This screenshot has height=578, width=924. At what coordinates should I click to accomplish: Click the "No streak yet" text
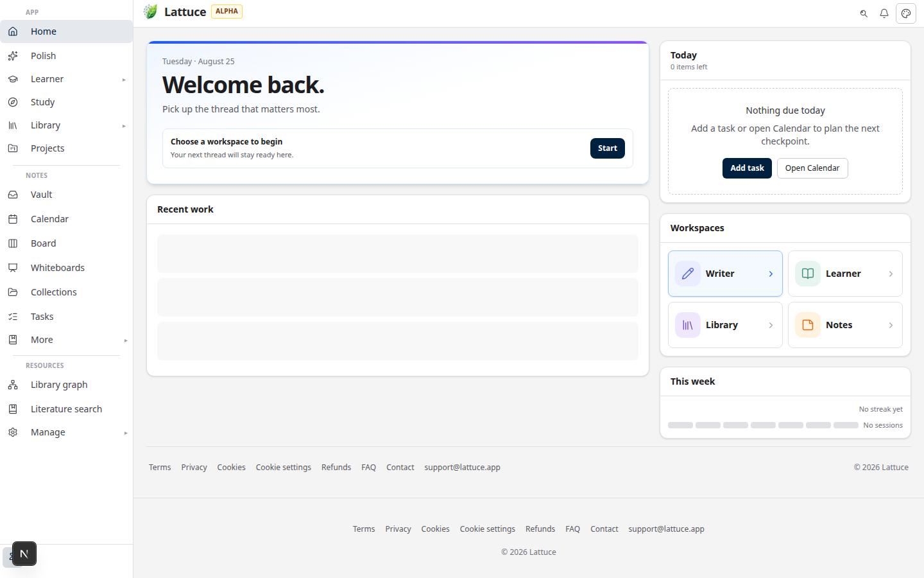pyautogui.click(x=881, y=410)
